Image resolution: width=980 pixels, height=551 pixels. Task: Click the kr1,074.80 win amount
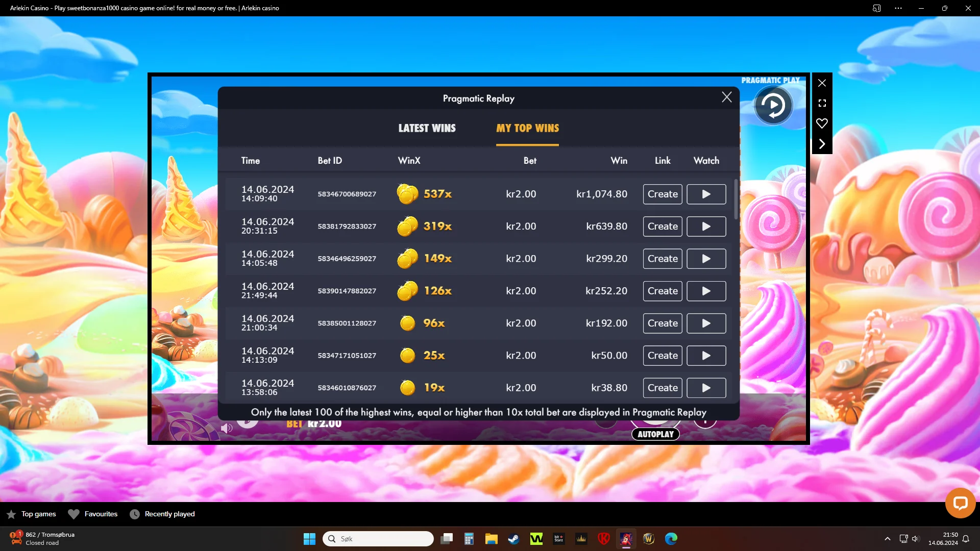602,194
